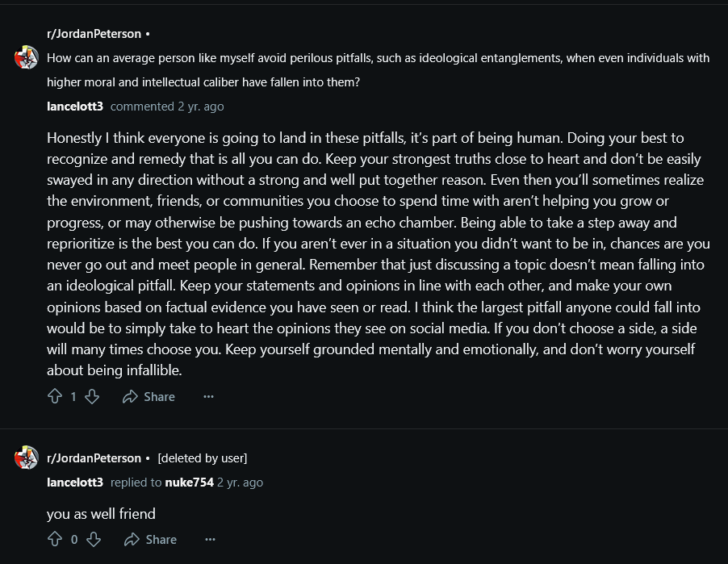Open the r/JordanPeterson link beside deleted post
The width and height of the screenshot is (728, 564).
tap(94, 458)
